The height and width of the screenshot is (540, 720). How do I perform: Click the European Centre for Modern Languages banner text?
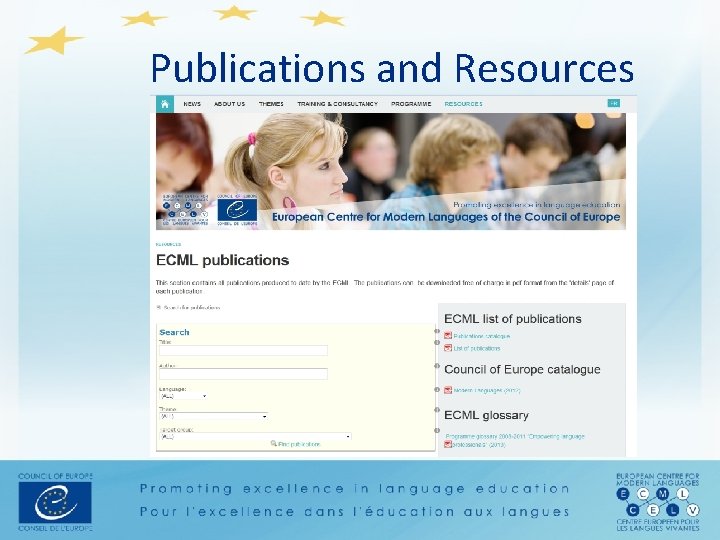446,217
